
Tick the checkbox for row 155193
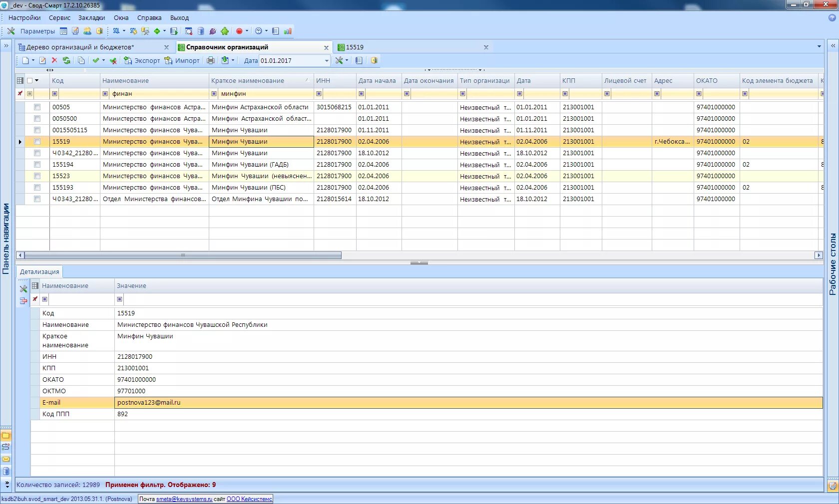coord(37,187)
